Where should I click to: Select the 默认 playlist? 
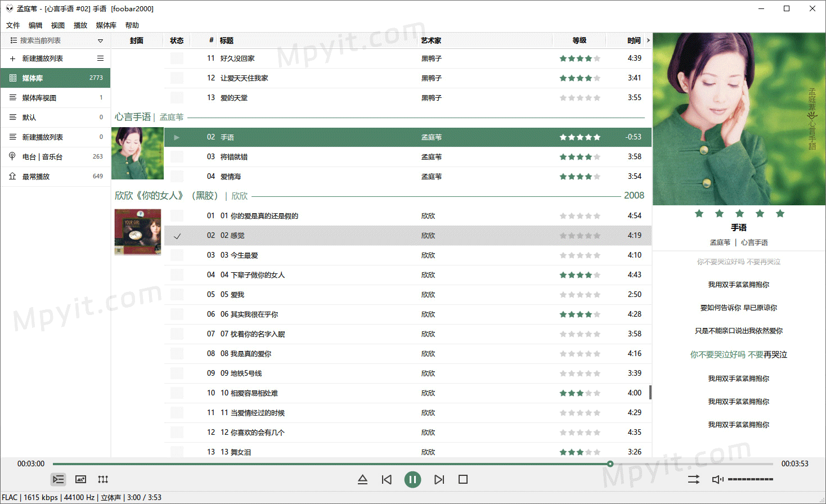coord(55,118)
